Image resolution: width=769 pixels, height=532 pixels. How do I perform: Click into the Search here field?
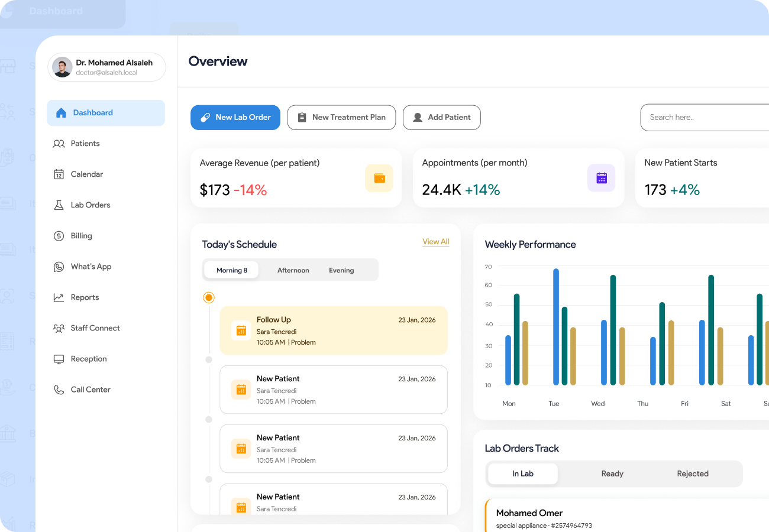pyautogui.click(x=705, y=118)
